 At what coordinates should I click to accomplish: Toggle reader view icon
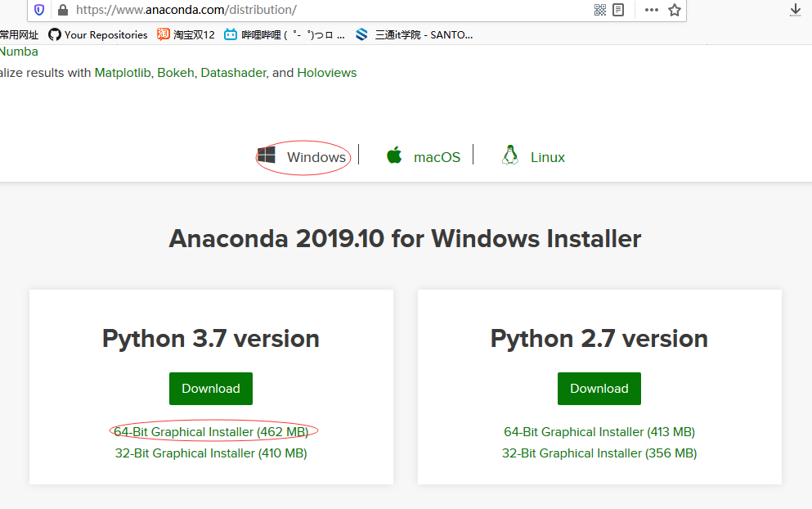618,10
